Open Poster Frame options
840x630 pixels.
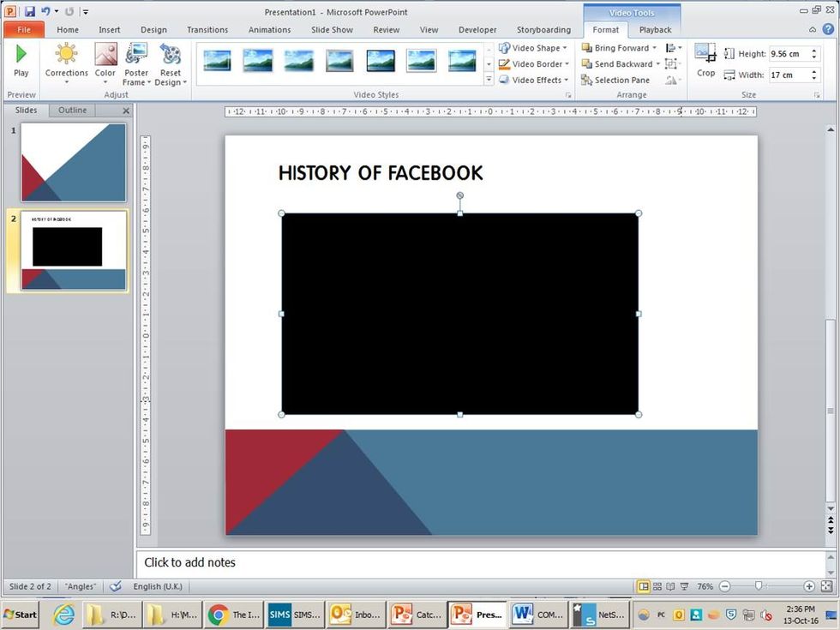(136, 63)
